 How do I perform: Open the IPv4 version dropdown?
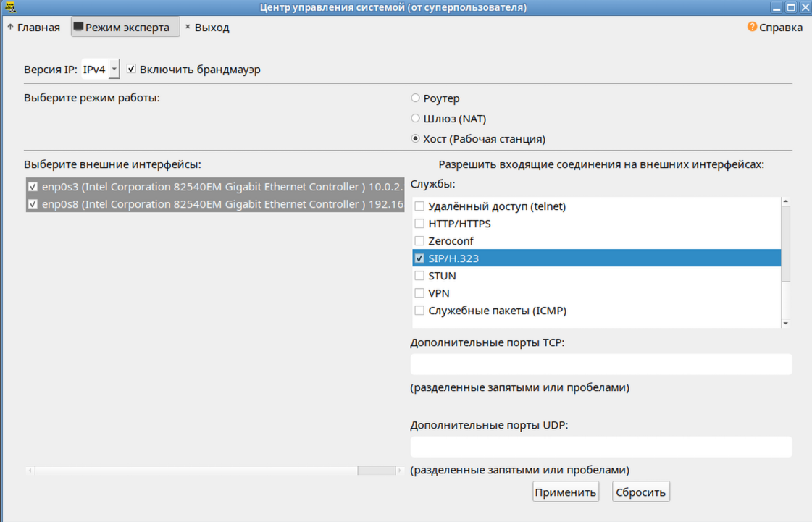114,69
